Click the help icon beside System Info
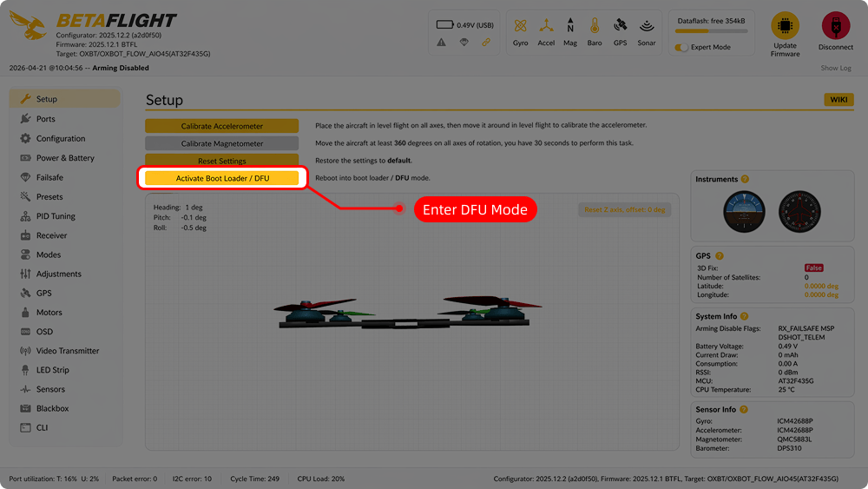 pyautogui.click(x=745, y=316)
